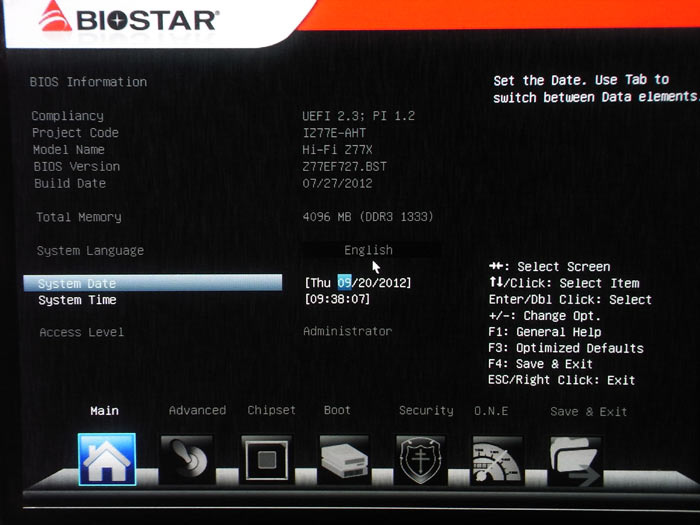Select the System Time value field

coord(337,299)
